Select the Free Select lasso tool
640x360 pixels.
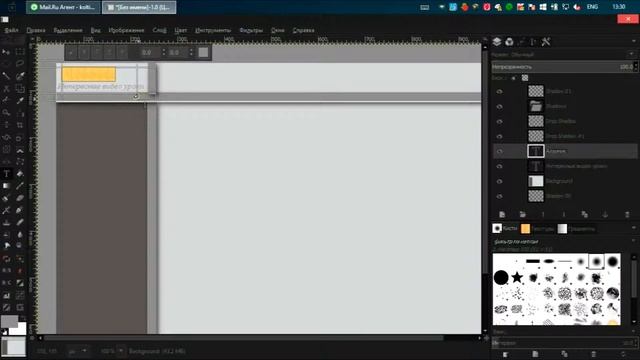pyautogui.click(x=20, y=64)
